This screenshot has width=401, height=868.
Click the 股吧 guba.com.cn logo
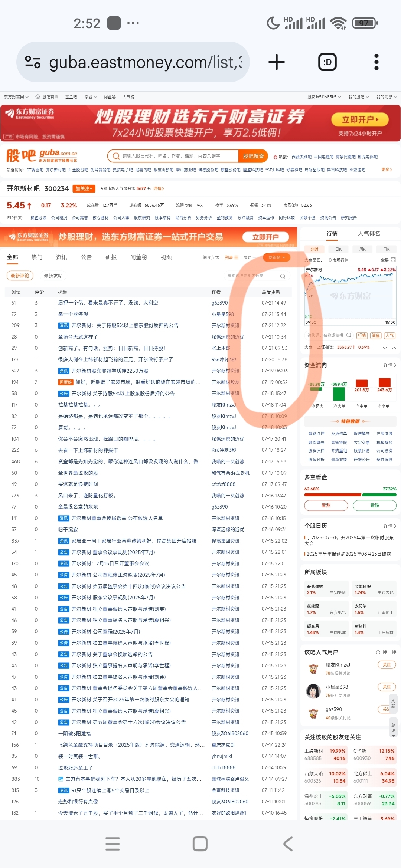click(x=42, y=156)
